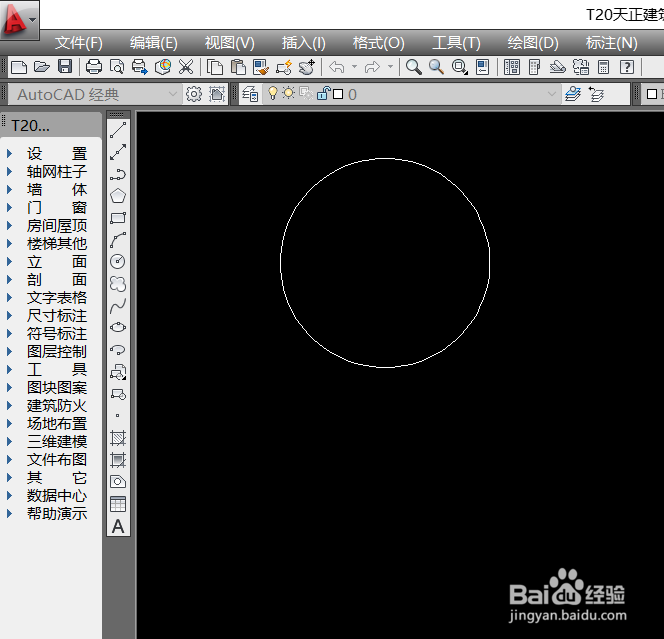Image resolution: width=664 pixels, height=639 pixels.
Task: Select the Region tool
Action: coord(118,482)
